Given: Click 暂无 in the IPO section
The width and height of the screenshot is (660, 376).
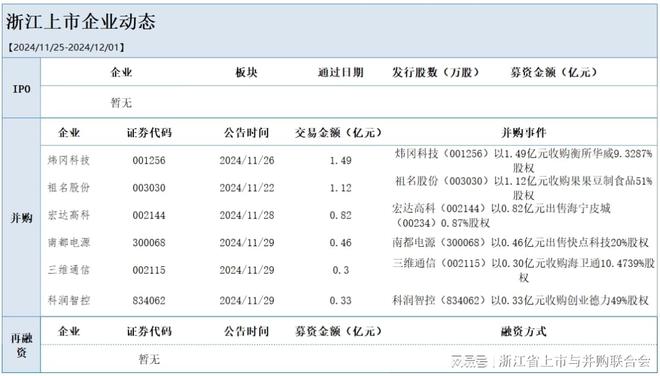Looking at the screenshot, I should pos(121,103).
